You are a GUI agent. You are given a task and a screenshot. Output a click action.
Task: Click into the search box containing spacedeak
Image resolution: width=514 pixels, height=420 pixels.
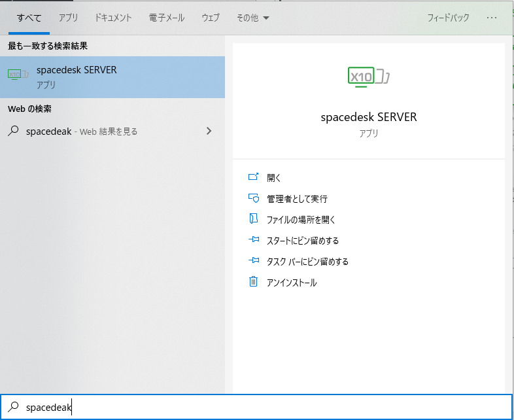pos(256,407)
